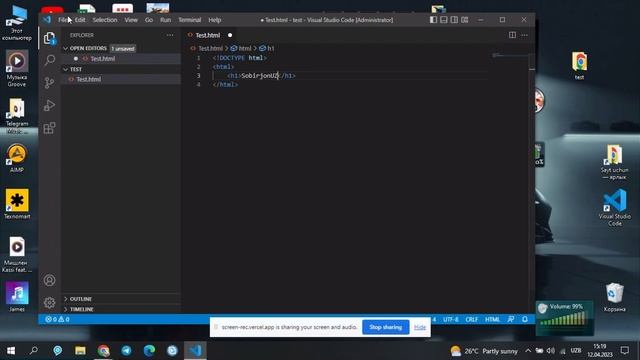Viewport: 640px width, 360px height.
Task: Toggle Secondary Side Bar layout icon
Action: pyautogui.click(x=454, y=20)
